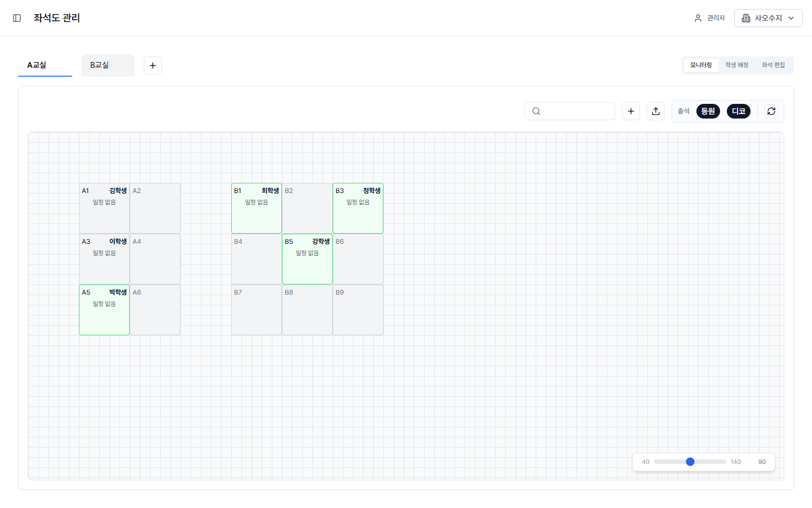Screen dimensions: 812x508
Task: Select the B교실 tab
Action: coord(108,65)
